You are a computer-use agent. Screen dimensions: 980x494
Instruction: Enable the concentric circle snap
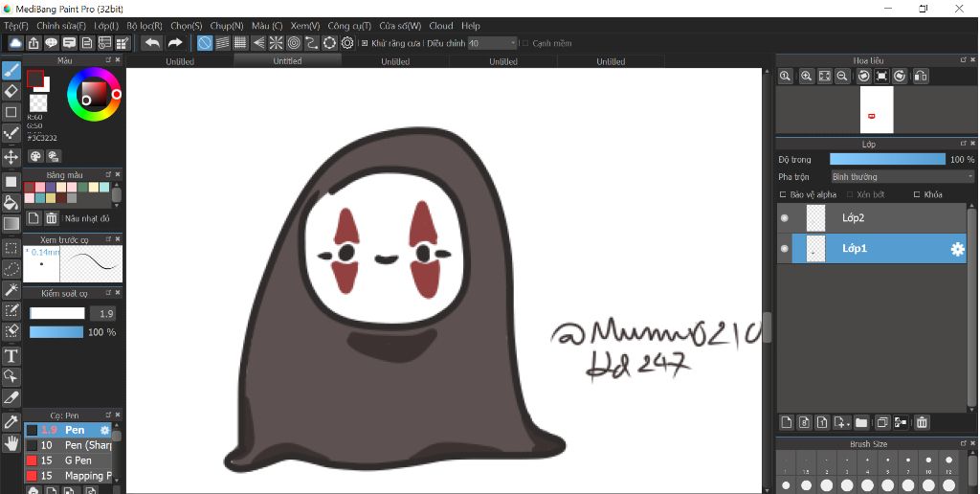[x=294, y=43]
